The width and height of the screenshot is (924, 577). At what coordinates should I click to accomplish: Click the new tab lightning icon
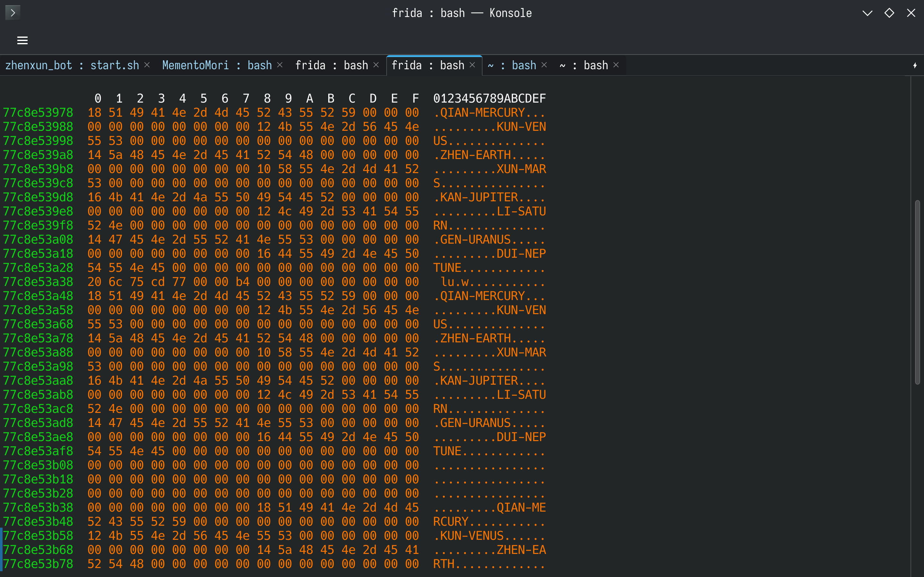[915, 65]
